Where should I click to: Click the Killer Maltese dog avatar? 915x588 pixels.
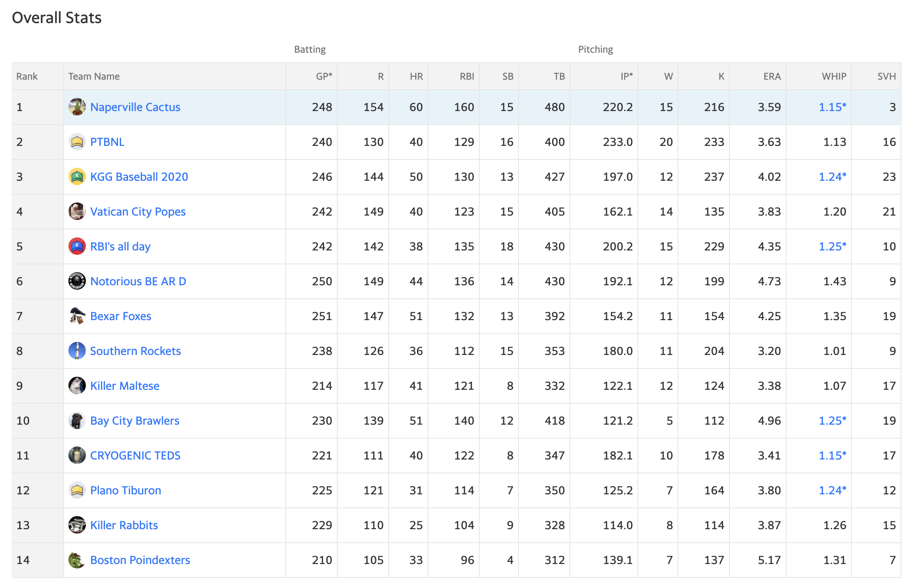pyautogui.click(x=77, y=386)
